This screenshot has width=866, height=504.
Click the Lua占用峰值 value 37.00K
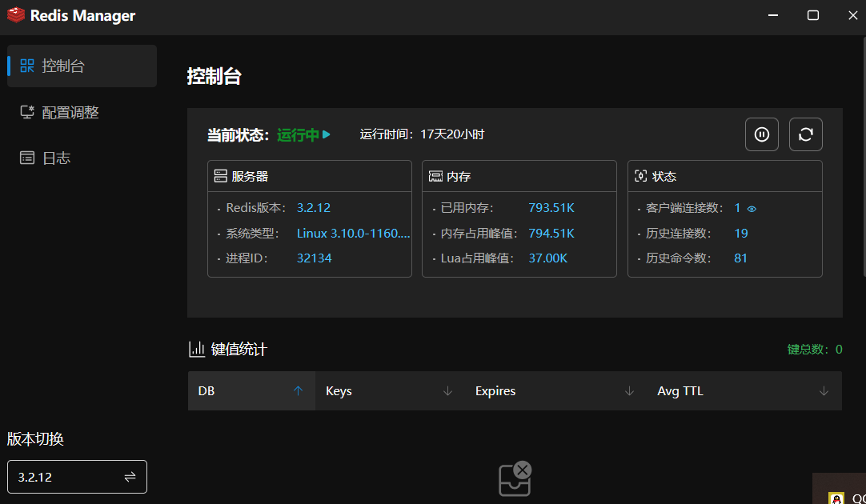coord(548,258)
